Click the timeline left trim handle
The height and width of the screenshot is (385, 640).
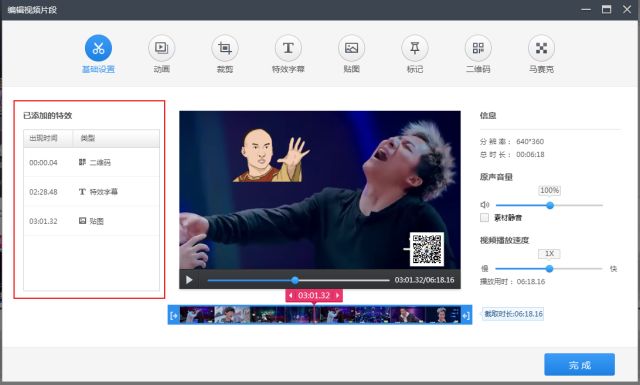pos(174,315)
